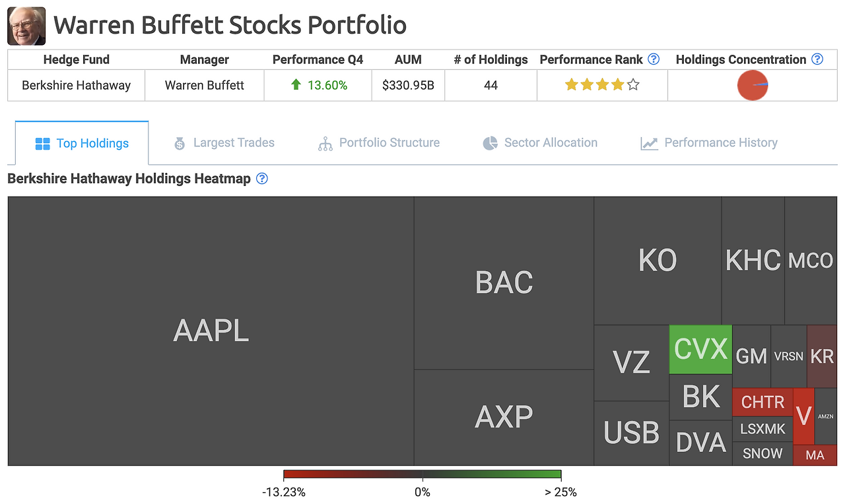Open the Top Holdings tab
Image resolution: width=845 pixels, height=504 pixels.
pyautogui.click(x=82, y=143)
